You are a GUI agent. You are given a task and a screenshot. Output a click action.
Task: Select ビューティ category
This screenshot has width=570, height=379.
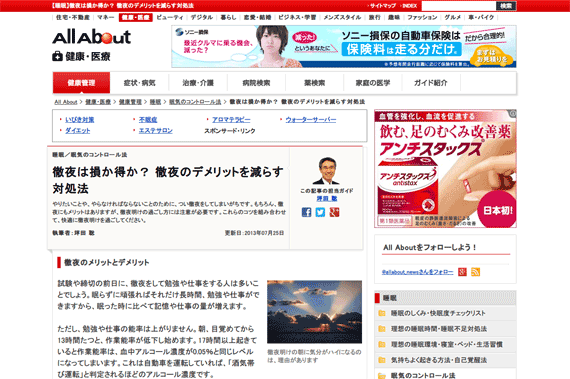(170, 17)
